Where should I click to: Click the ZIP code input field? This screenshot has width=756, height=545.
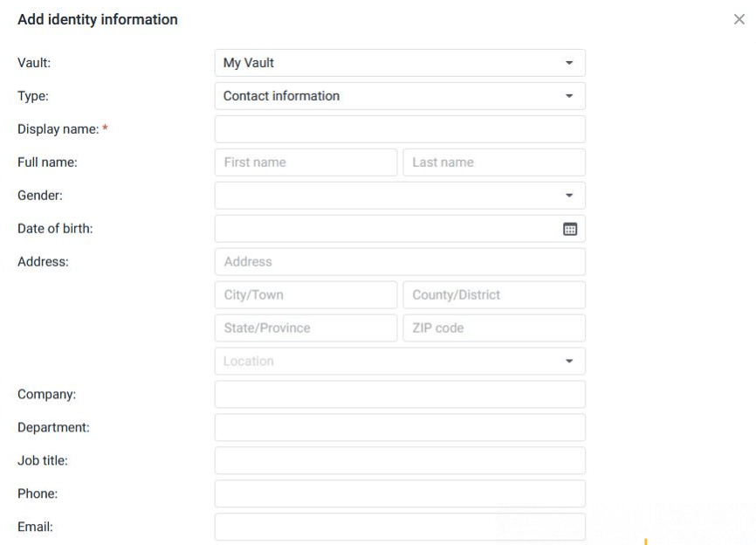(x=493, y=328)
